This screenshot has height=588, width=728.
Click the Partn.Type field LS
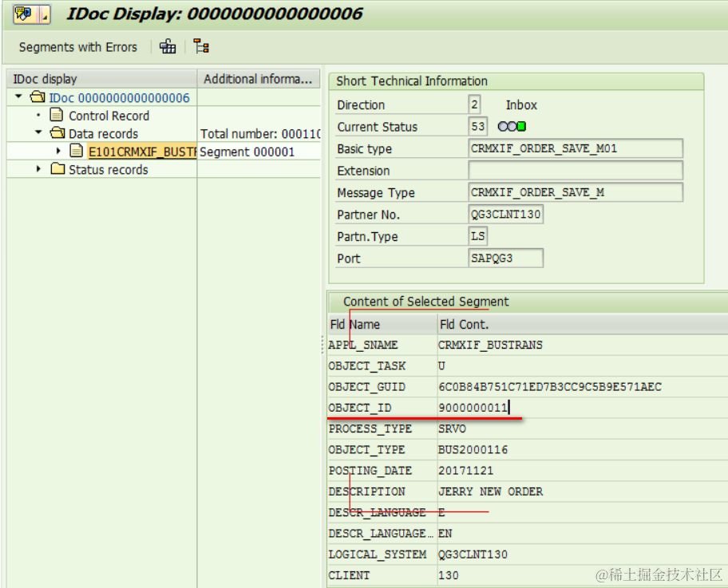[477, 236]
